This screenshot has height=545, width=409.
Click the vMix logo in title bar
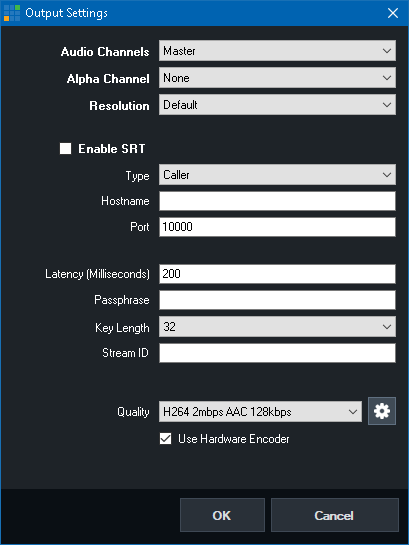pos(12,13)
